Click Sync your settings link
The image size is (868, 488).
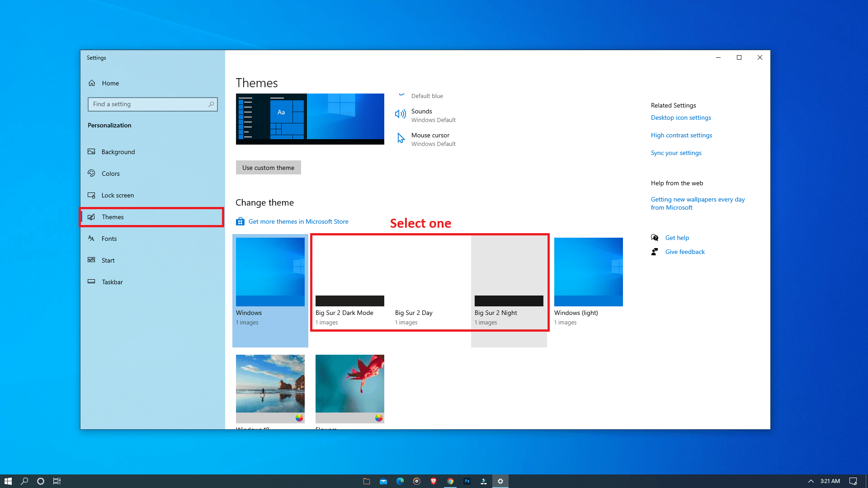coord(676,153)
